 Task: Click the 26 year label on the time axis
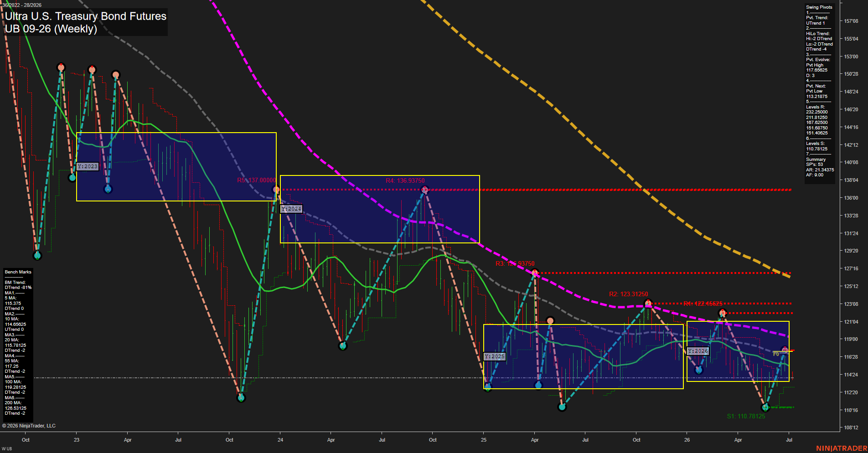(x=687, y=440)
